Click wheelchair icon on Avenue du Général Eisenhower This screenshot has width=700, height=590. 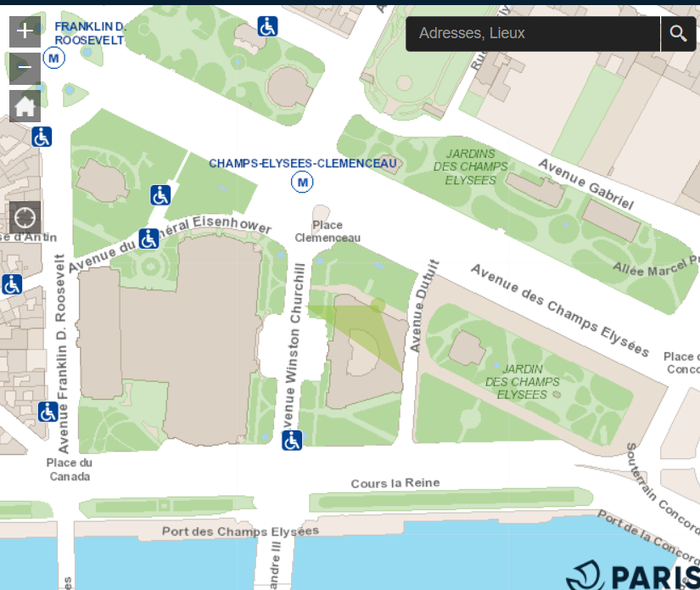[148, 239]
